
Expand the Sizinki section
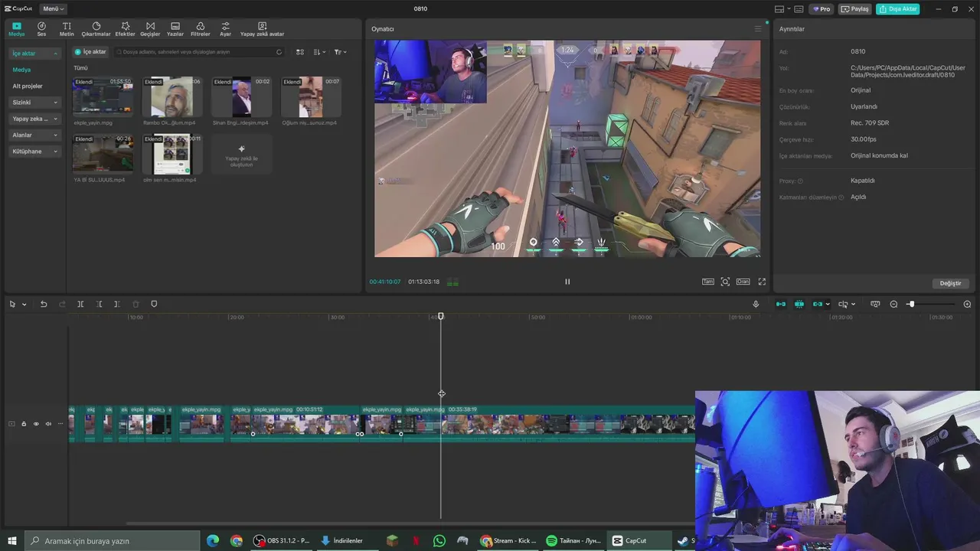tap(35, 102)
